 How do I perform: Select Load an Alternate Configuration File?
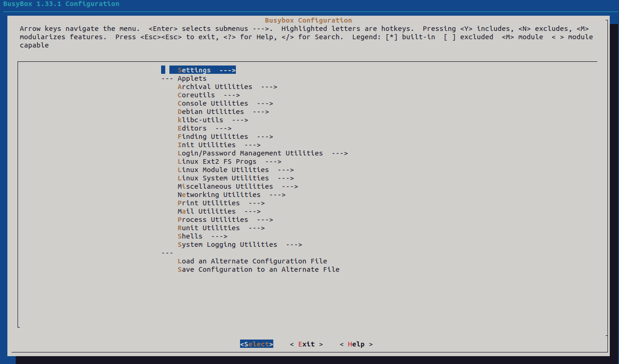(252, 261)
